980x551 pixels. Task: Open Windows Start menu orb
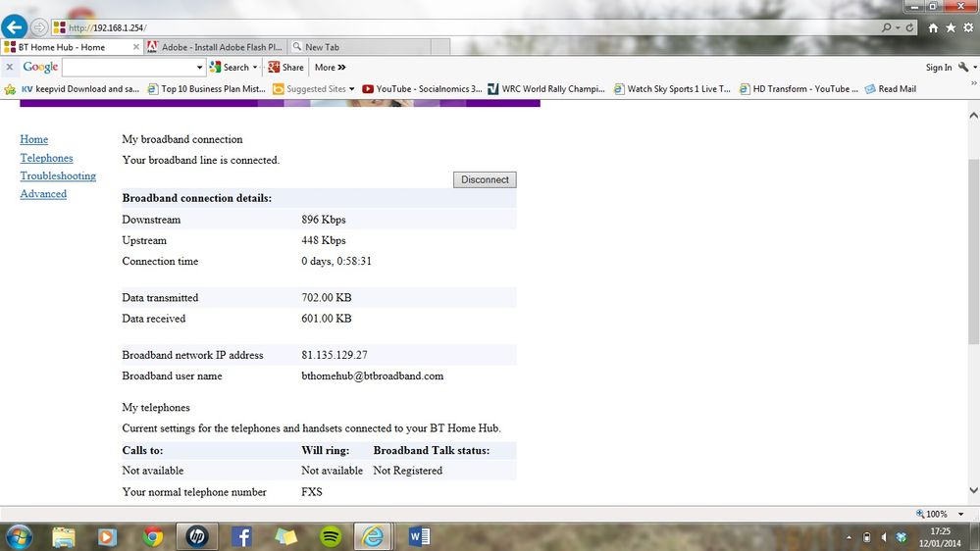18,536
